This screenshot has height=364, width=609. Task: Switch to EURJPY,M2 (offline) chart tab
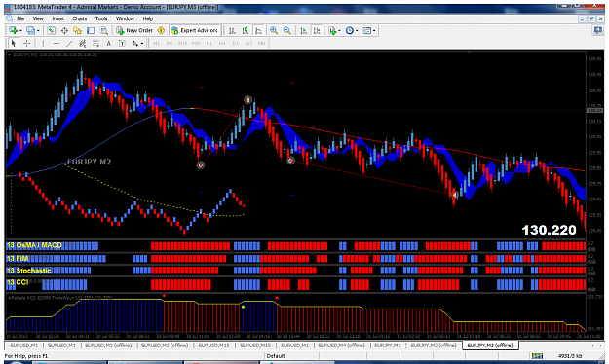point(434,345)
